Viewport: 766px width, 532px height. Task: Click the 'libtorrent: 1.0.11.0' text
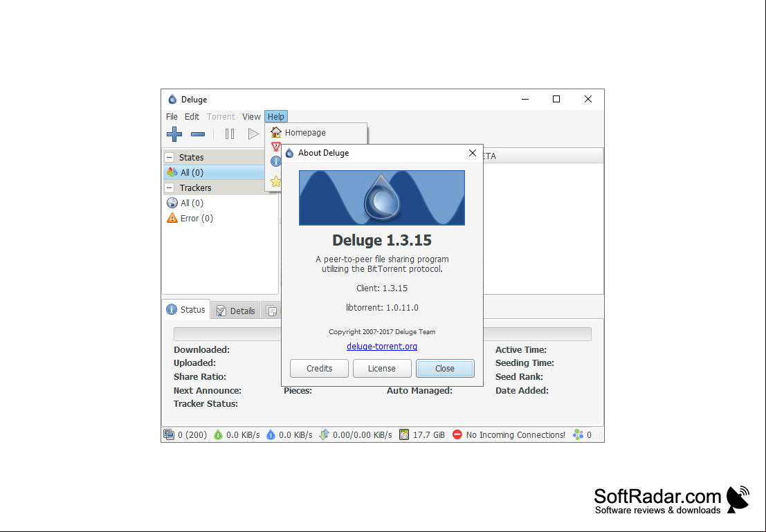tap(382, 308)
